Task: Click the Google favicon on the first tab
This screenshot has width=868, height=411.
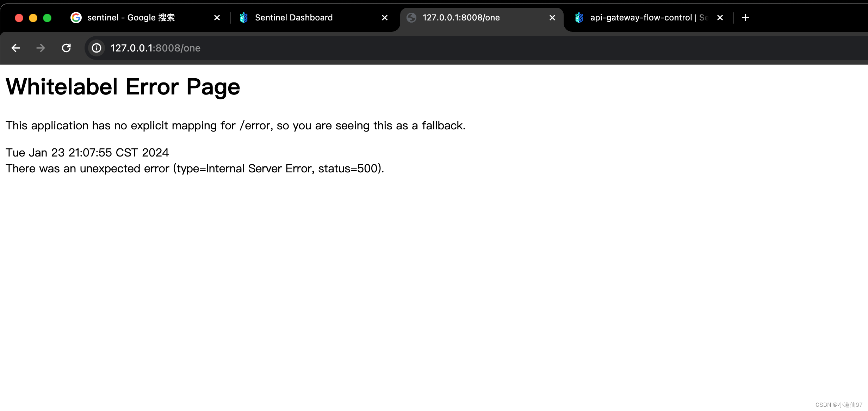Action: click(x=76, y=18)
